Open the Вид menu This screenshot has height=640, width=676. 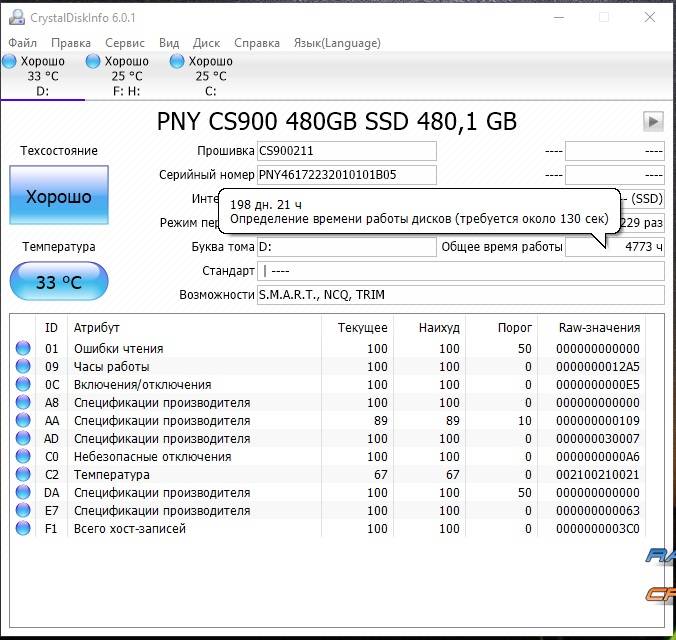[x=169, y=43]
